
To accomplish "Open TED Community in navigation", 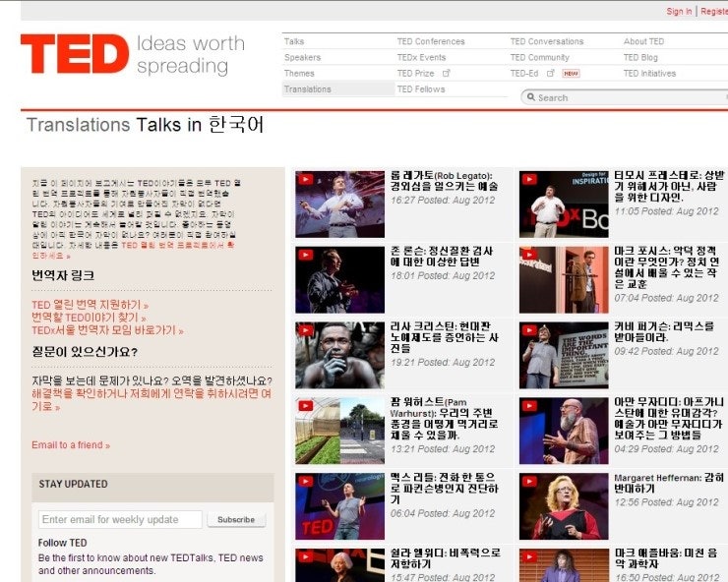I will 539,57.
